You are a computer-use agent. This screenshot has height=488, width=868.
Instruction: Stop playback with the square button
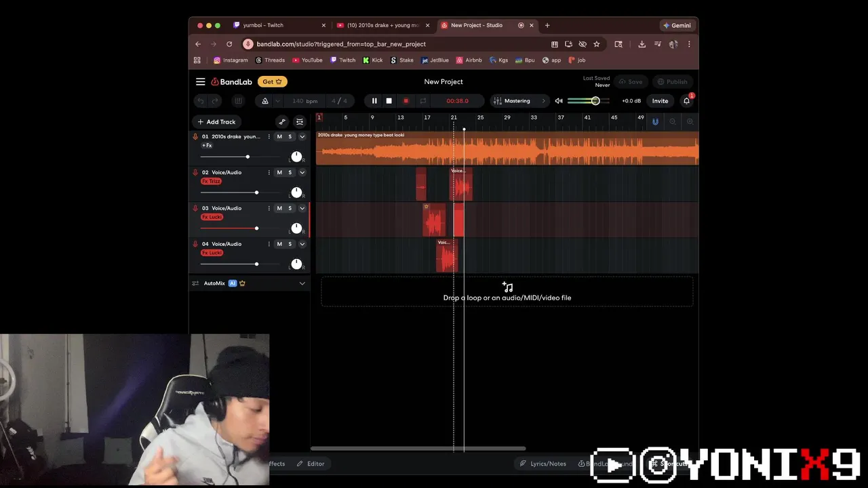[x=389, y=101]
